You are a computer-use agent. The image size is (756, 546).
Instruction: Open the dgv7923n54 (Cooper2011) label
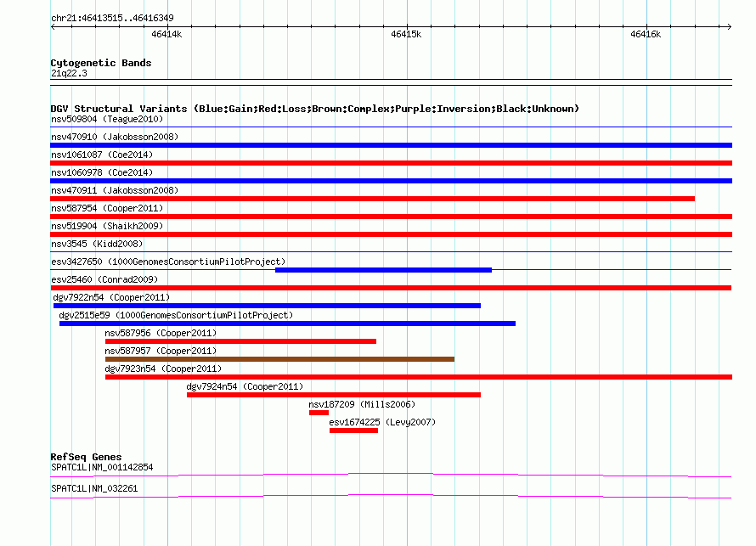click(x=163, y=369)
